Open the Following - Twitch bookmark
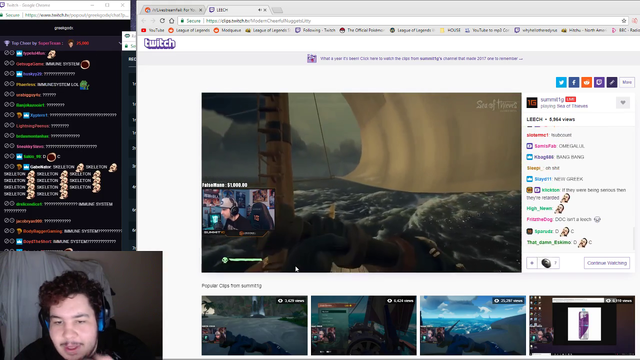Viewport: 640px width, 360px height. [315, 30]
